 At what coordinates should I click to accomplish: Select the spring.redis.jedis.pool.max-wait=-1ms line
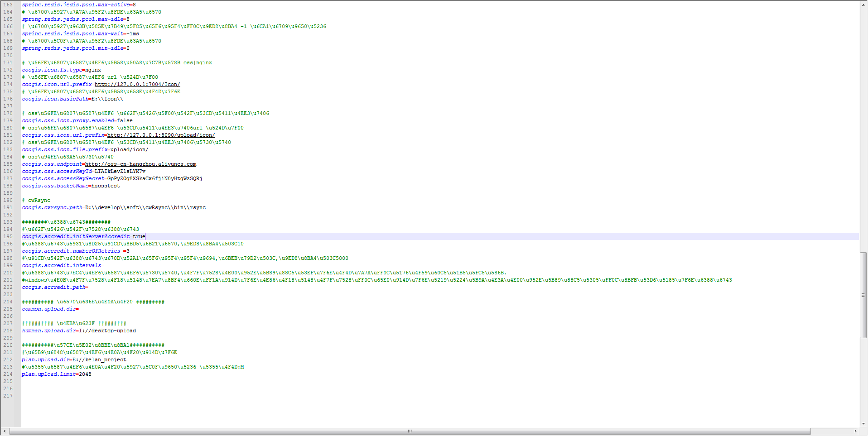tap(81, 34)
